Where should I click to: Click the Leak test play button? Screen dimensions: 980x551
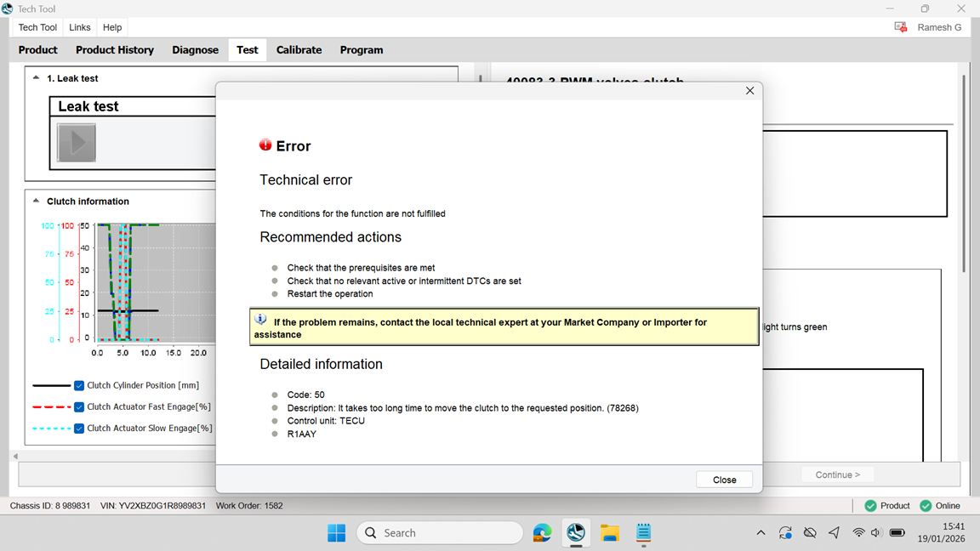tap(77, 143)
